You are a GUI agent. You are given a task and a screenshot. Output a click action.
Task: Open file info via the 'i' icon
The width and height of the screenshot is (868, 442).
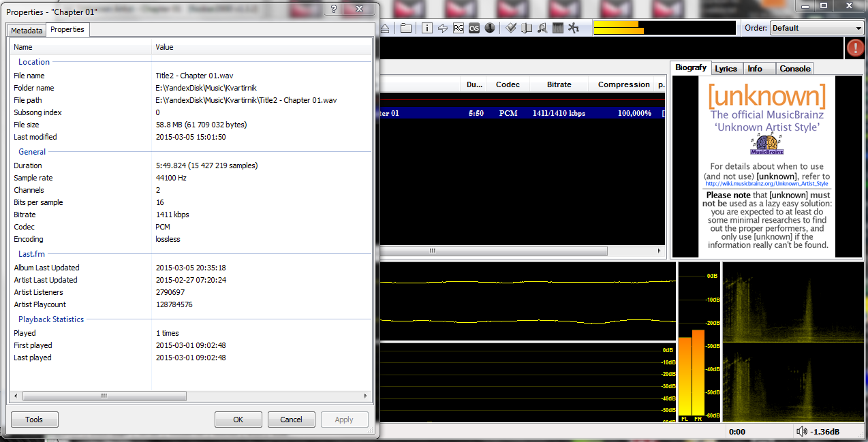427,28
